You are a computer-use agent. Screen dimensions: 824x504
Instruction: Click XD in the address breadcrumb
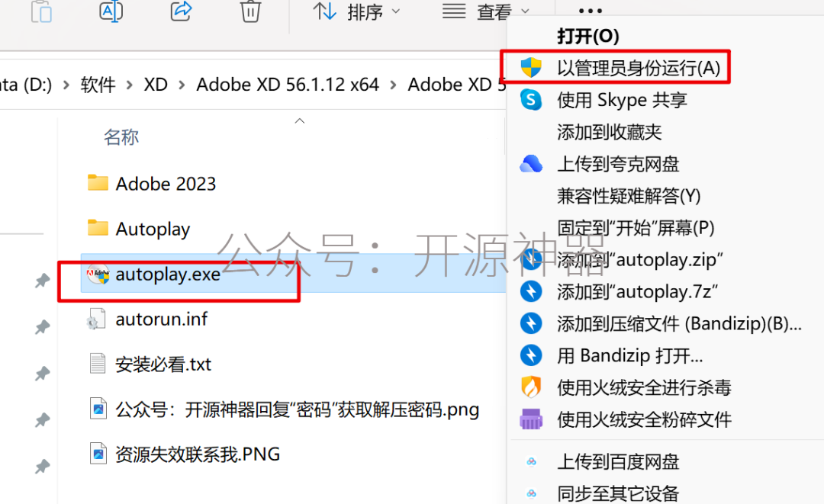point(156,84)
